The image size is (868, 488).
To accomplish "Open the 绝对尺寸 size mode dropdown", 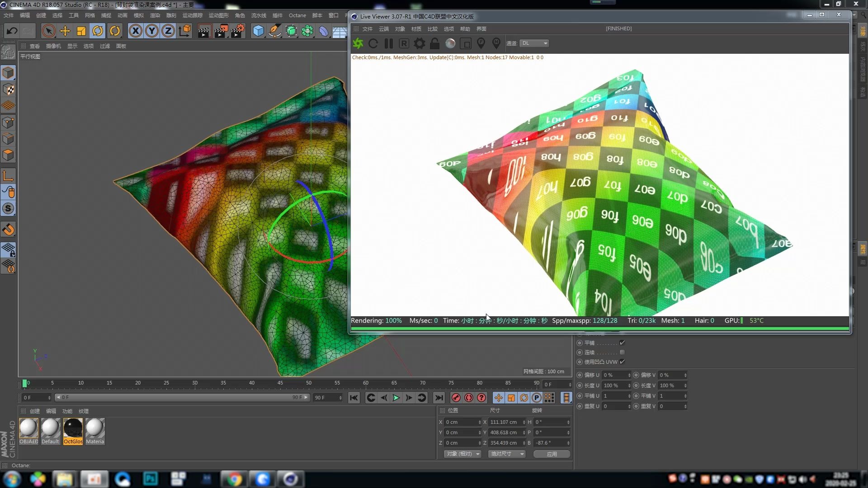I will point(506,454).
